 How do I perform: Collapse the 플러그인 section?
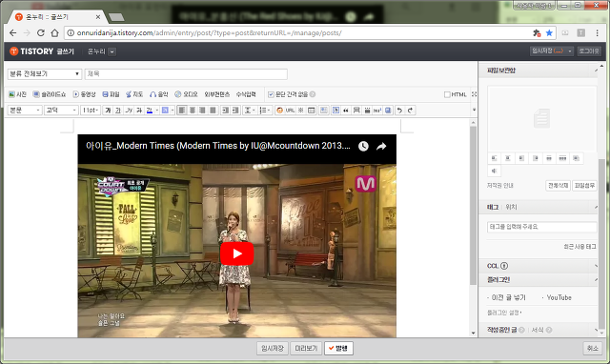click(x=596, y=280)
